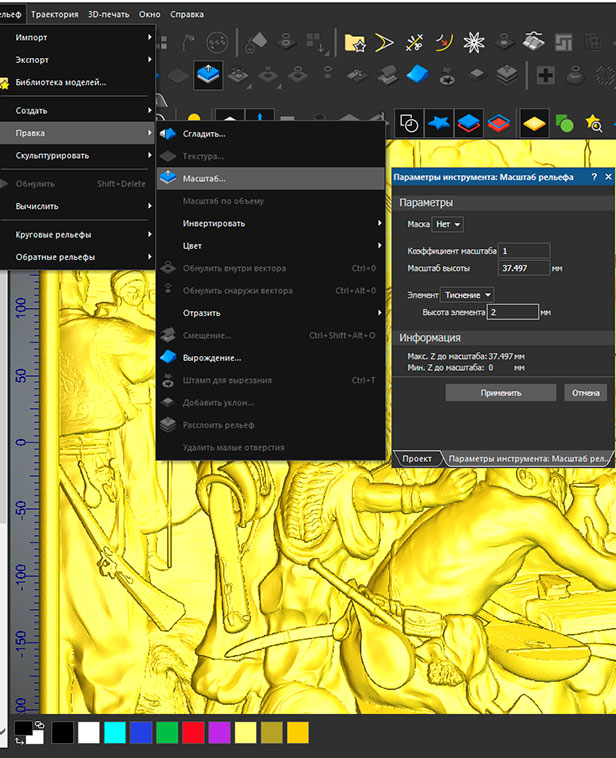This screenshot has width=616, height=758.
Task: Open help for the relief scale panel
Action: point(594,177)
